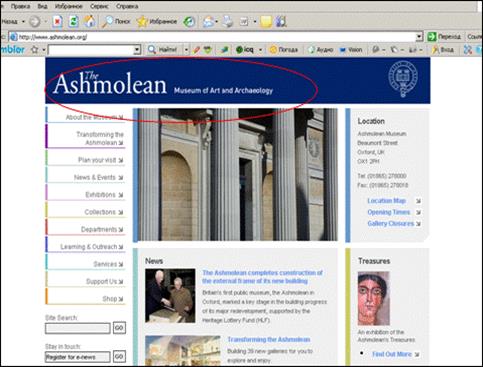Open the Gallery Closures link

[x=391, y=223]
